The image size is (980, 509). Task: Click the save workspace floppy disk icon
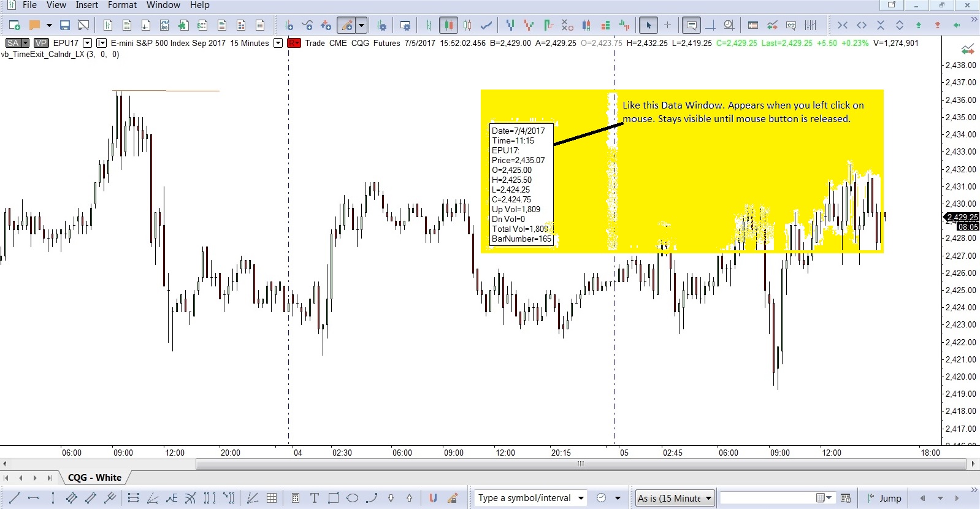pyautogui.click(x=65, y=25)
